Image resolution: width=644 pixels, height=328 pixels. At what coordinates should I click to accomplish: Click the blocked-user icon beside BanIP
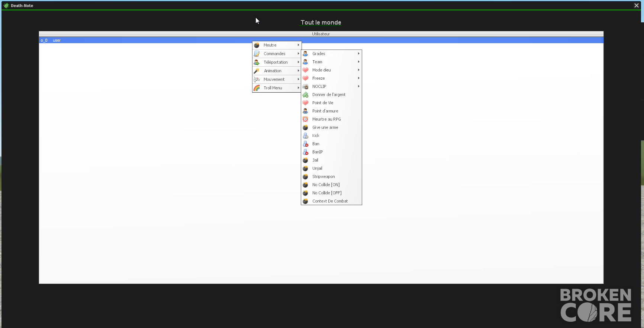point(305,152)
